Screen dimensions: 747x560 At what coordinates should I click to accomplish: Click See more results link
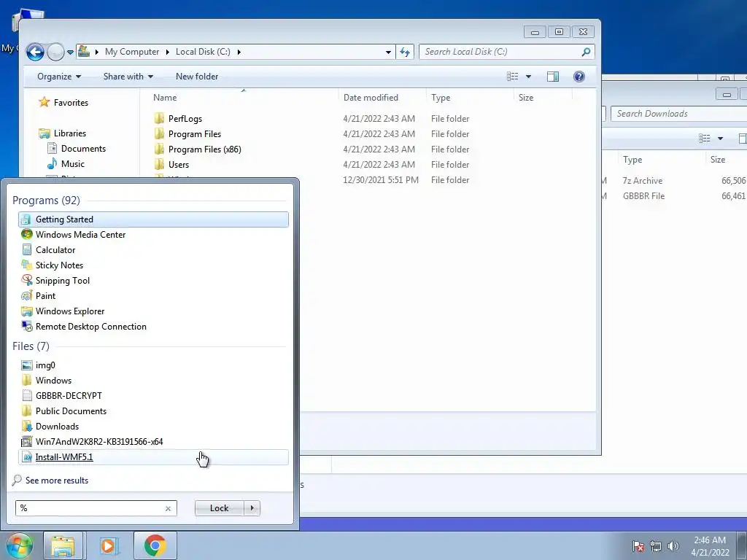[57, 480]
